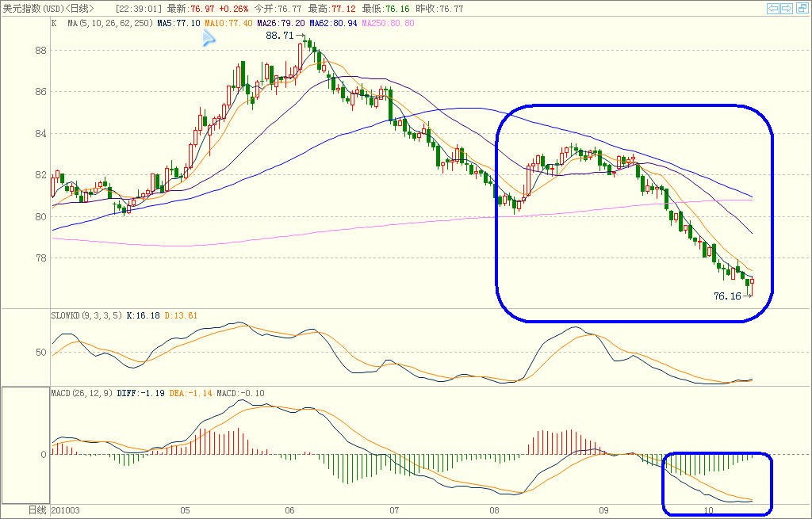Viewport: 812px width, 519px height.
Task: Click the 06 month marker on time axis
Action: (289, 510)
